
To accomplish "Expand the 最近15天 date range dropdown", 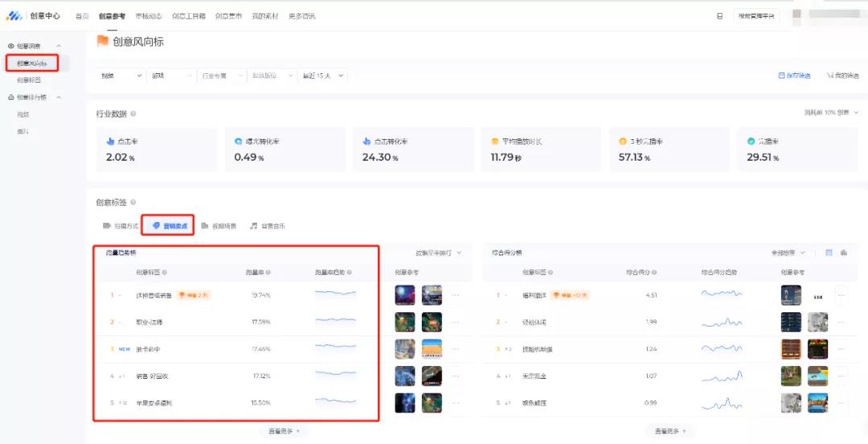I will coord(323,76).
